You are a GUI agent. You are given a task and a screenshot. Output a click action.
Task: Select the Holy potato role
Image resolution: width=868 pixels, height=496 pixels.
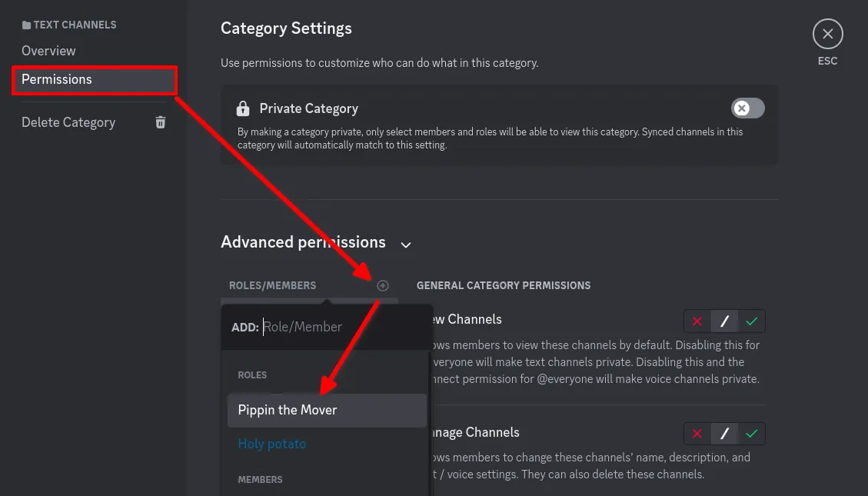click(272, 444)
